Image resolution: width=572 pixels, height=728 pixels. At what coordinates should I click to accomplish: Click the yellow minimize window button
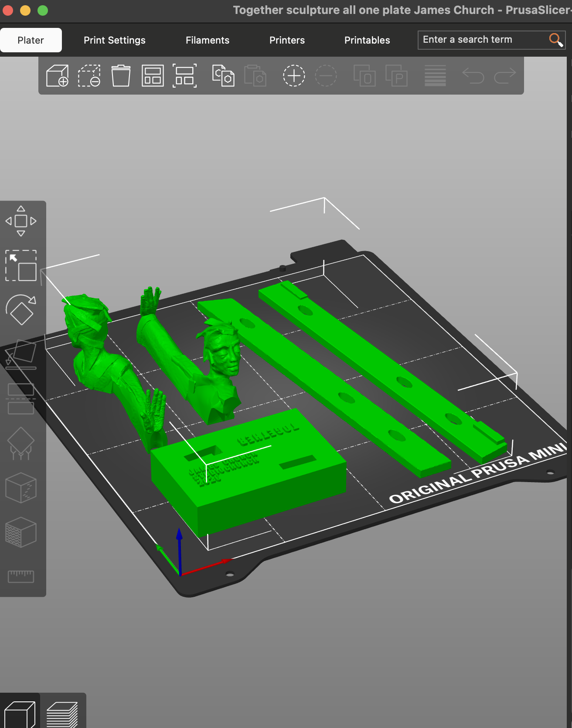[x=25, y=10]
